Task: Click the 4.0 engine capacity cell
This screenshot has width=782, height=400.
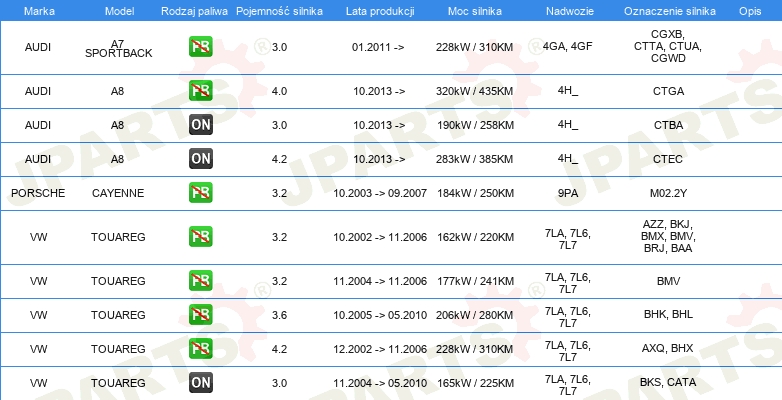Action: 279,91
